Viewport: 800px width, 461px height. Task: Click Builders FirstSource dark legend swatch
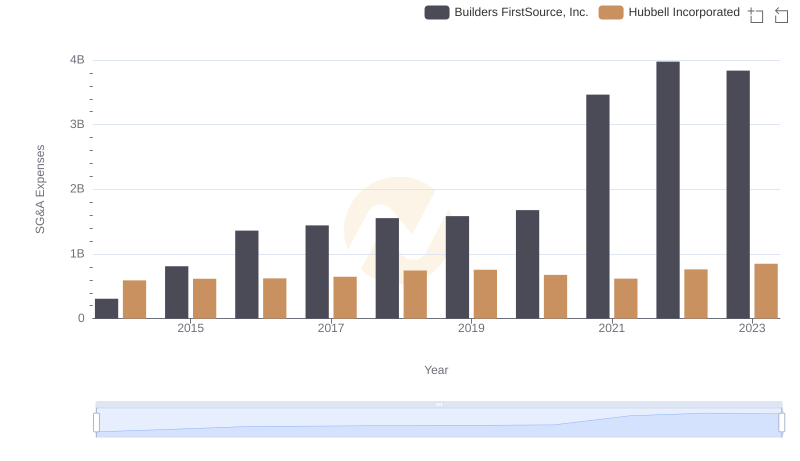pos(437,12)
